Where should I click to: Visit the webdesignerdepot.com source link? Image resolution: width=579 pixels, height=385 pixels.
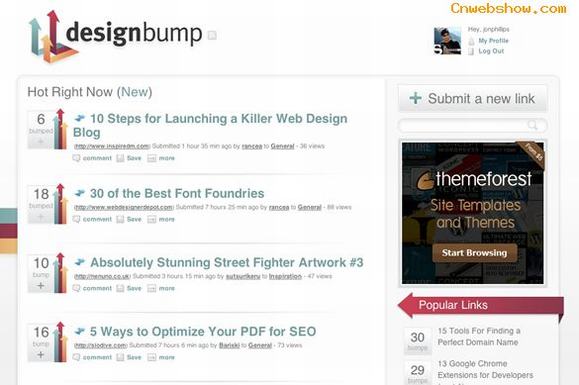(x=124, y=207)
